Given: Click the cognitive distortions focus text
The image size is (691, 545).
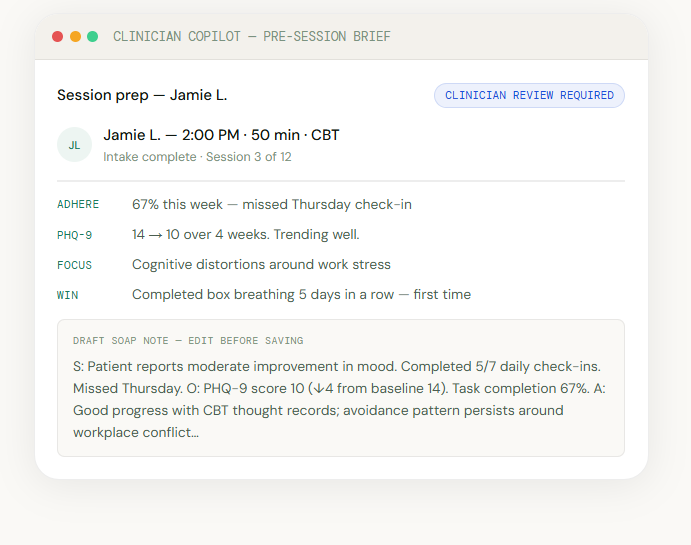Looking at the screenshot, I should 261,265.
